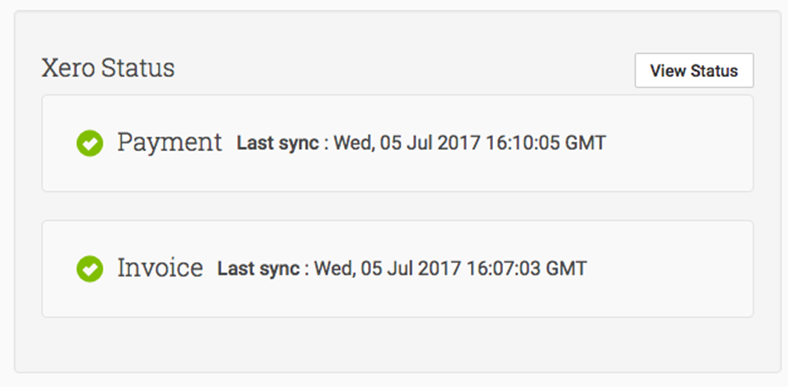
Task: Click the 16:10:05 time in Payment row
Action: point(523,143)
